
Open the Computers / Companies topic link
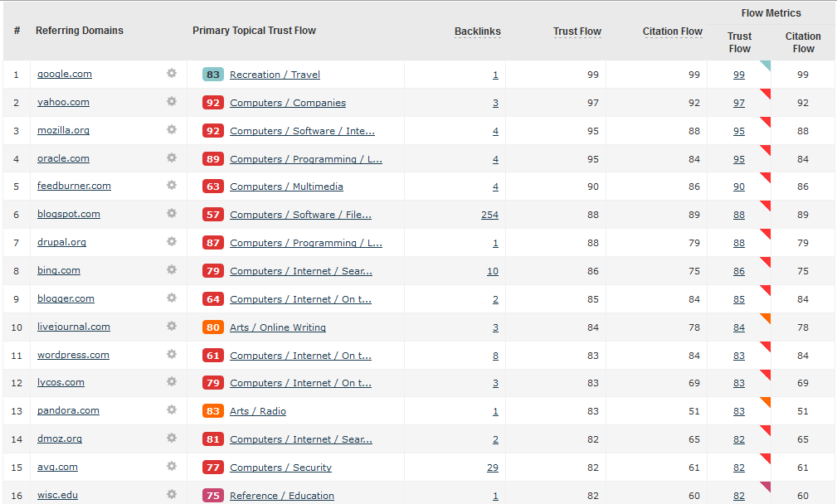[288, 103]
